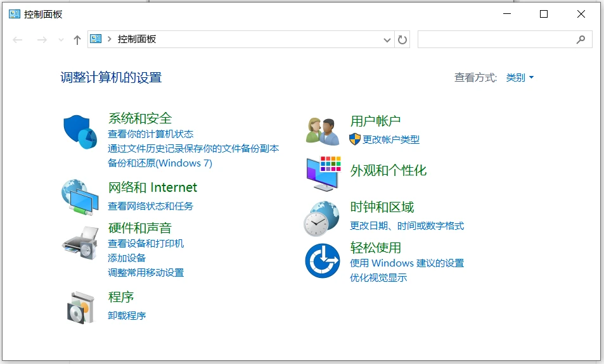Open the 用户帐户 category link
Image resolution: width=604 pixels, height=364 pixels.
click(x=376, y=121)
